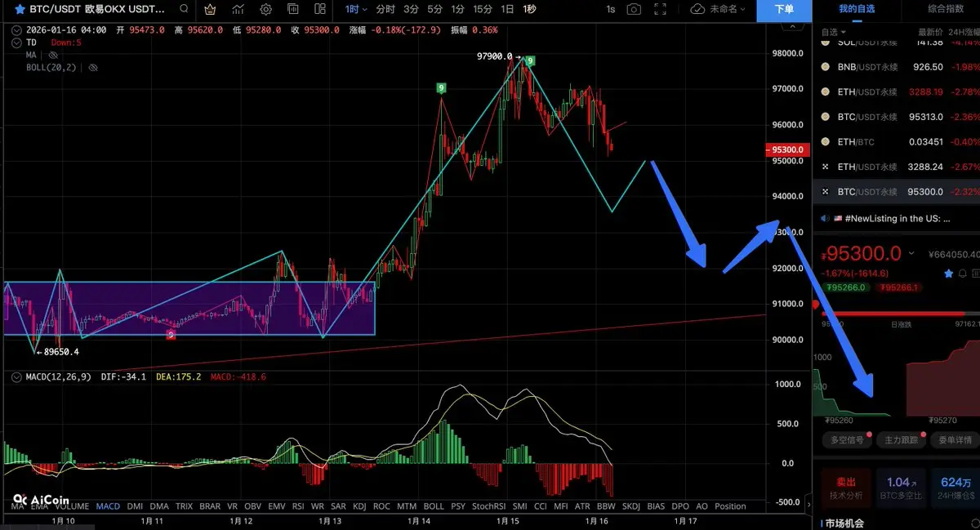This screenshot has width=980, height=530.
Task: Click the 97900.0 high price marker
Action: point(495,56)
